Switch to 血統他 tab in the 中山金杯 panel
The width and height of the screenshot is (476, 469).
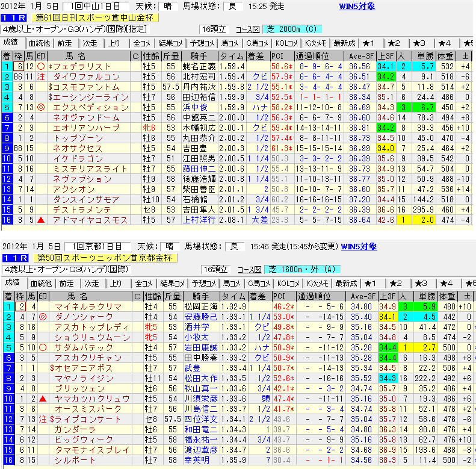tap(39, 43)
